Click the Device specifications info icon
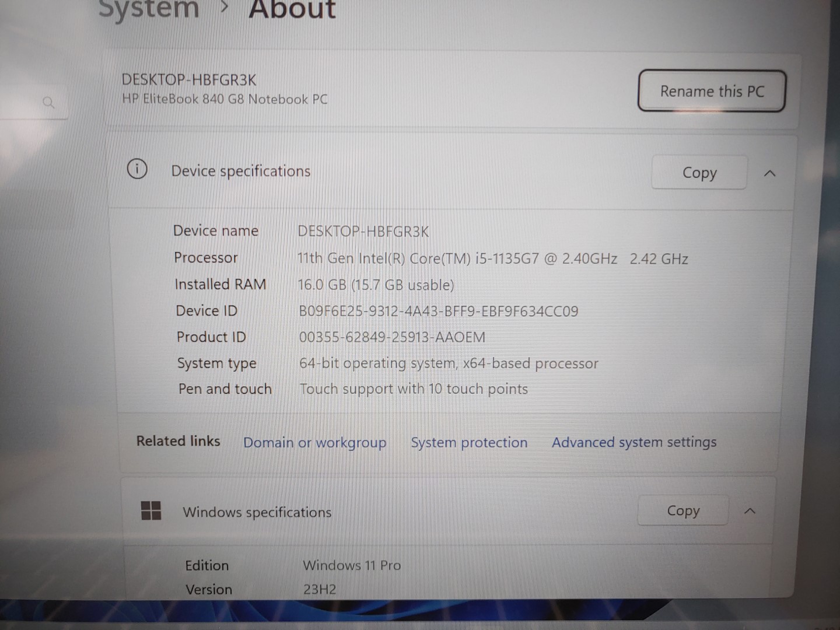The width and height of the screenshot is (840, 630). coord(137,169)
